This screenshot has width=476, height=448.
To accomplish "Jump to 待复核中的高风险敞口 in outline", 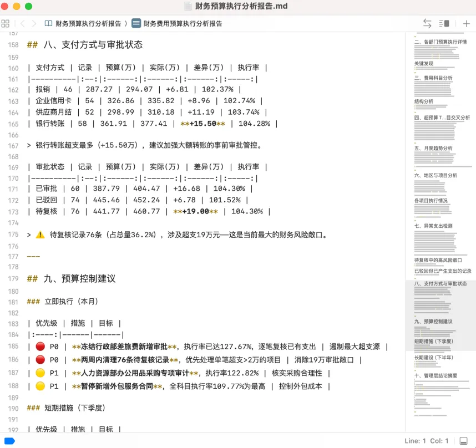I will (x=438, y=260).
